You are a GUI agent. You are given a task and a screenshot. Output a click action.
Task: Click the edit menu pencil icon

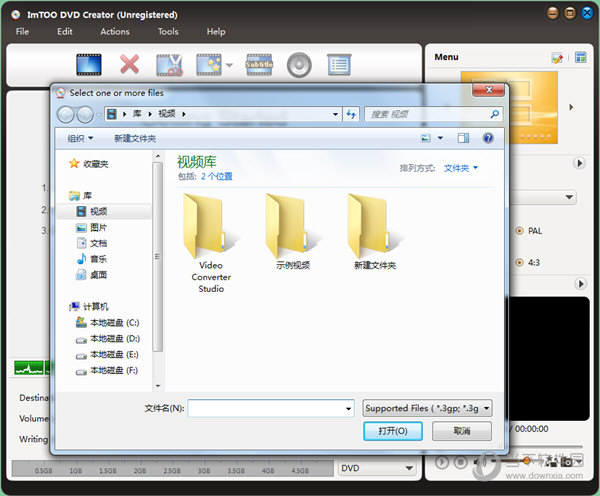pos(557,58)
